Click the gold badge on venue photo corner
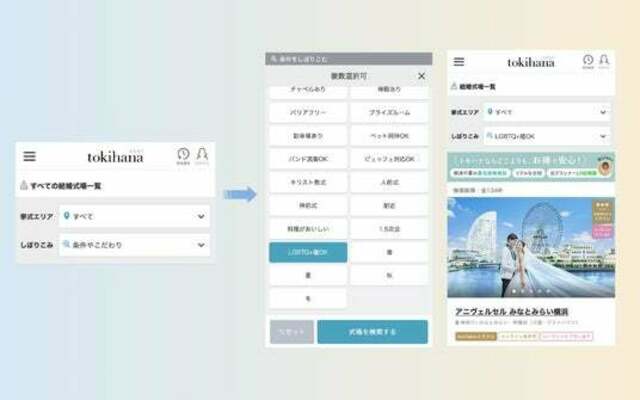The width and height of the screenshot is (640, 400). click(602, 211)
